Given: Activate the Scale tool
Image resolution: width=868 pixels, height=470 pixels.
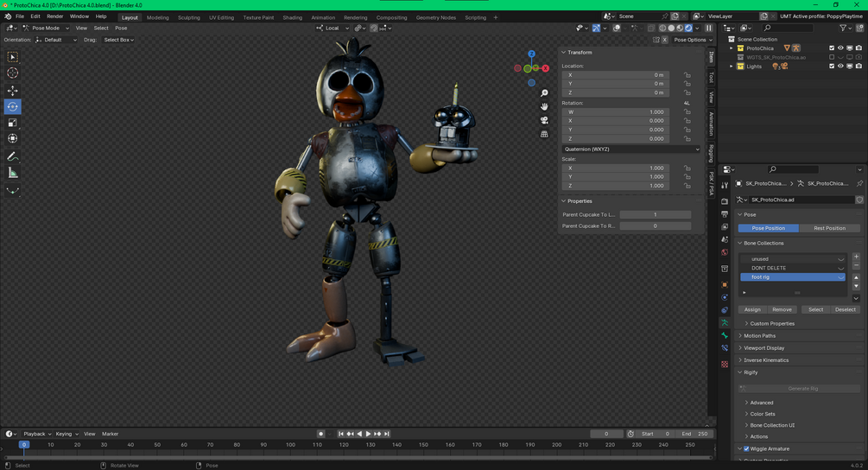Looking at the screenshot, I should tap(12, 123).
